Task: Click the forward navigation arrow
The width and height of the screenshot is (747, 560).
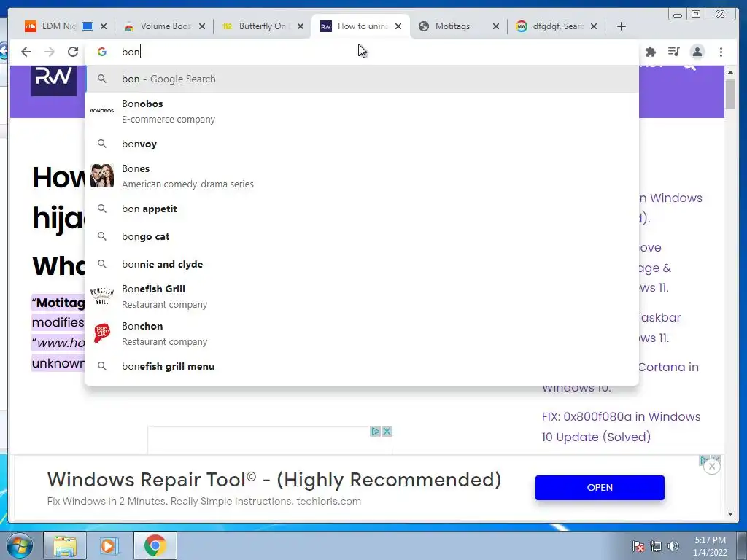Action: click(49, 52)
